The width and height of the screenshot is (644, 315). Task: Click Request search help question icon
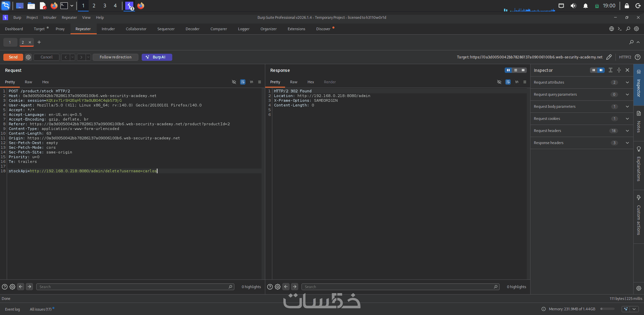tap(5, 287)
